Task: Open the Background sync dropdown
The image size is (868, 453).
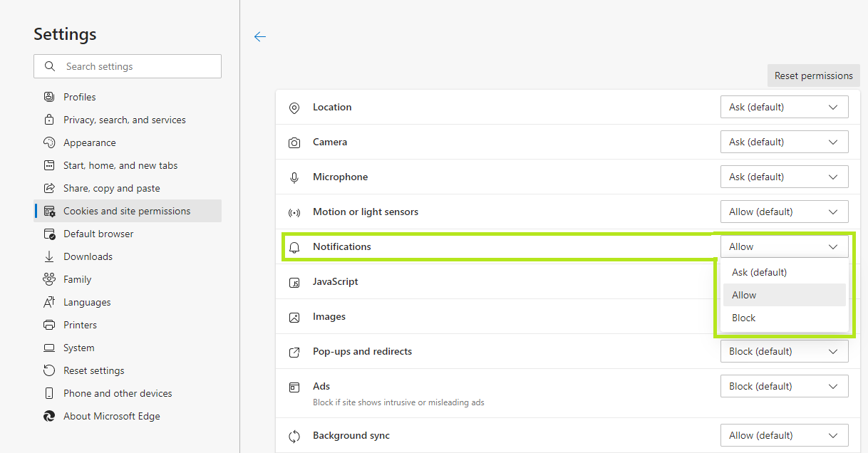Action: [x=784, y=435]
